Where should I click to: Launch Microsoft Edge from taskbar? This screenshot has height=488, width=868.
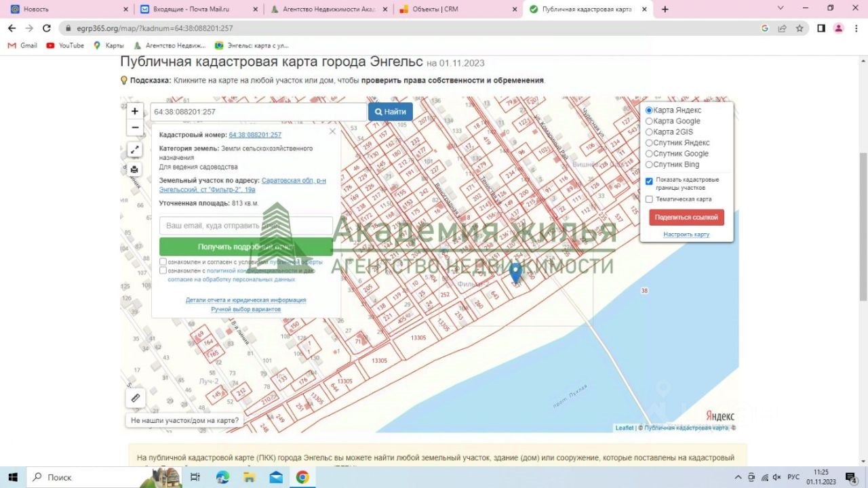(222, 477)
